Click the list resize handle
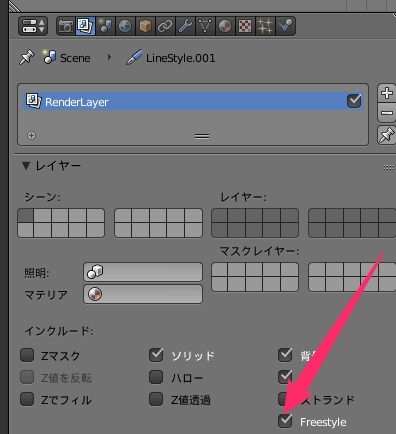This screenshot has height=434, width=396. [202, 136]
